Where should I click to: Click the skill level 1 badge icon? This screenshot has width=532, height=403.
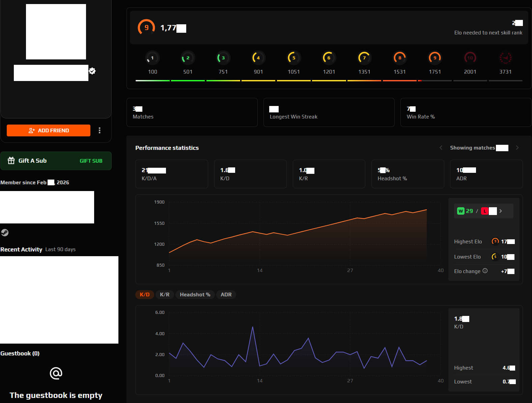152,58
